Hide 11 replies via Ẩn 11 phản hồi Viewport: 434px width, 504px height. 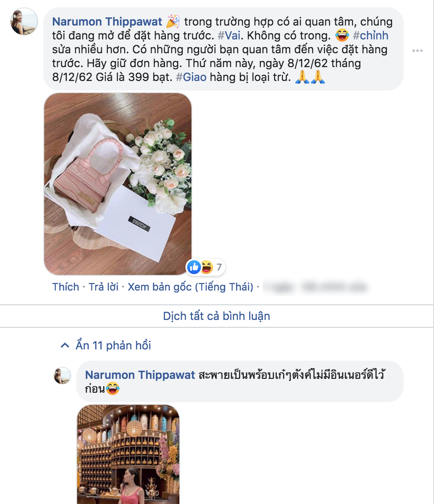(x=113, y=346)
